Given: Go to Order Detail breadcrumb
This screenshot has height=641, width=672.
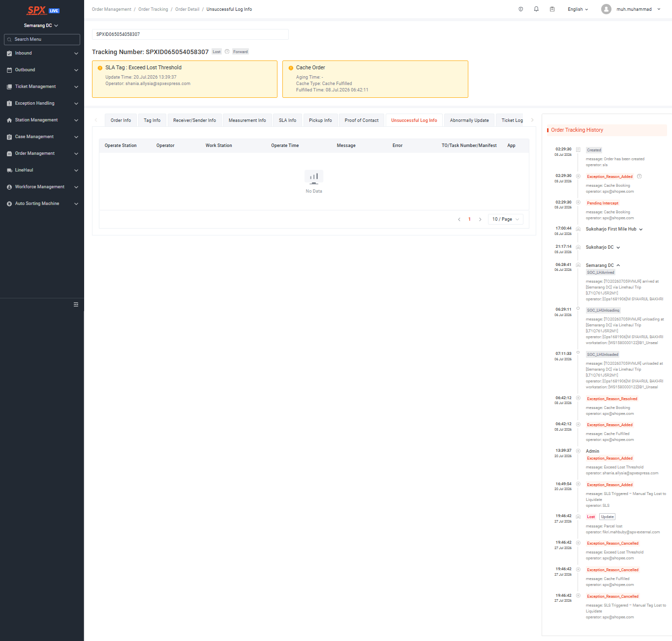Looking at the screenshot, I should click(x=187, y=9).
